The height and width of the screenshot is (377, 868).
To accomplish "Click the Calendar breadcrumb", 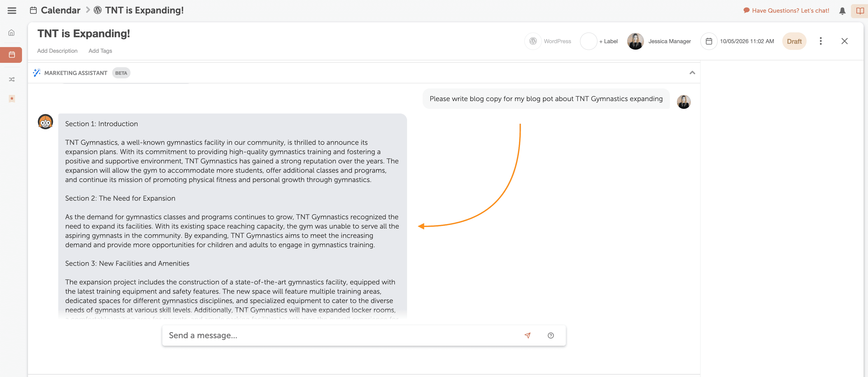I will pyautogui.click(x=60, y=10).
